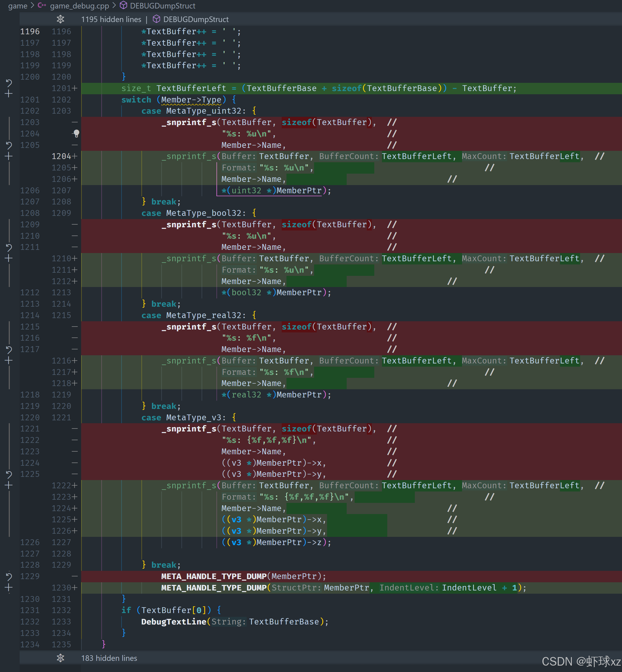Open the DEBUGDumpStruct symbol breadcrumb

163,6
